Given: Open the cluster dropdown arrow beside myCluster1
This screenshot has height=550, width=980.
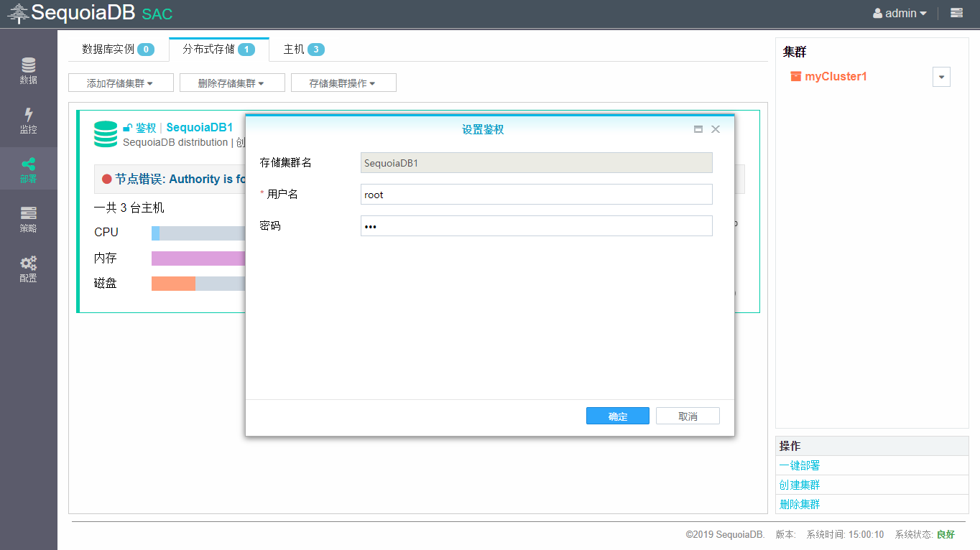Looking at the screenshot, I should pyautogui.click(x=941, y=78).
